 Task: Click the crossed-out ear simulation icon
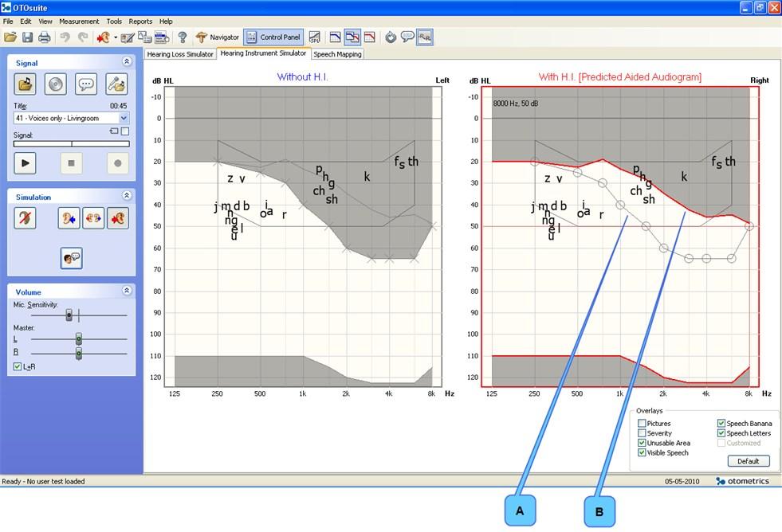(x=25, y=218)
